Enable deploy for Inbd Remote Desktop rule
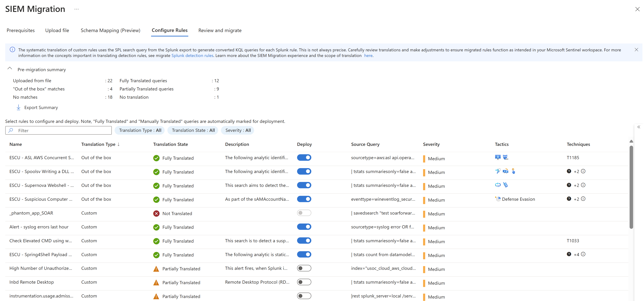Screen dimensions: 644x301 coord(304,282)
